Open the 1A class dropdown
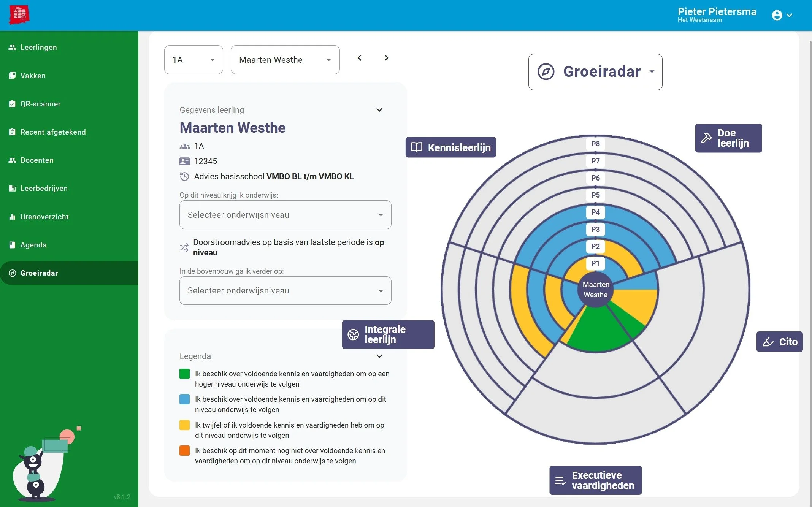Image resolution: width=812 pixels, height=507 pixels. coord(193,60)
